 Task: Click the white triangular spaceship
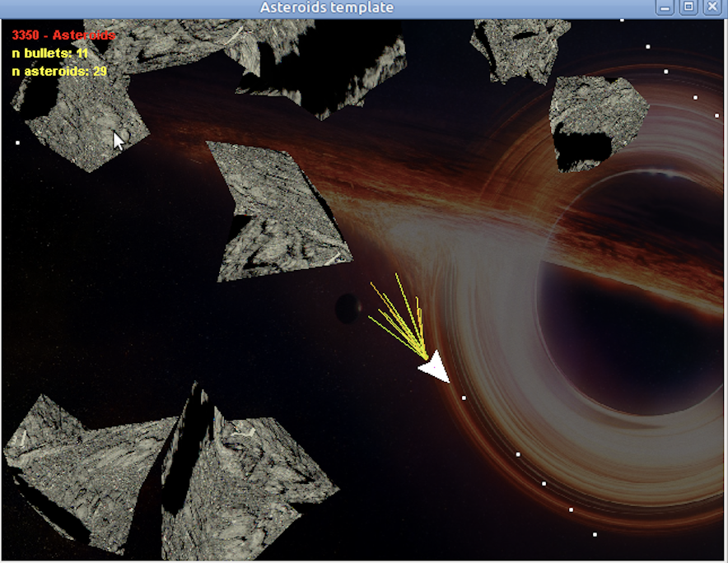pyautogui.click(x=436, y=367)
